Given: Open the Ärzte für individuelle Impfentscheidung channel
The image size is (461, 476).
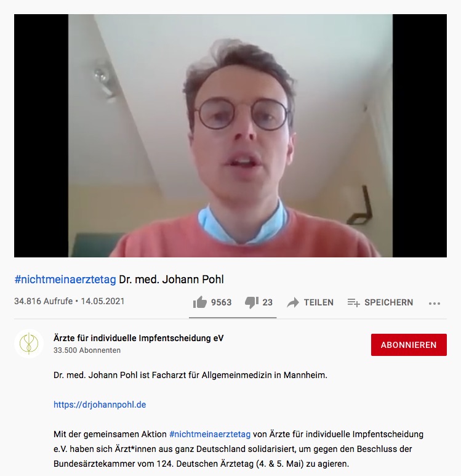Looking at the screenshot, I should point(138,338).
